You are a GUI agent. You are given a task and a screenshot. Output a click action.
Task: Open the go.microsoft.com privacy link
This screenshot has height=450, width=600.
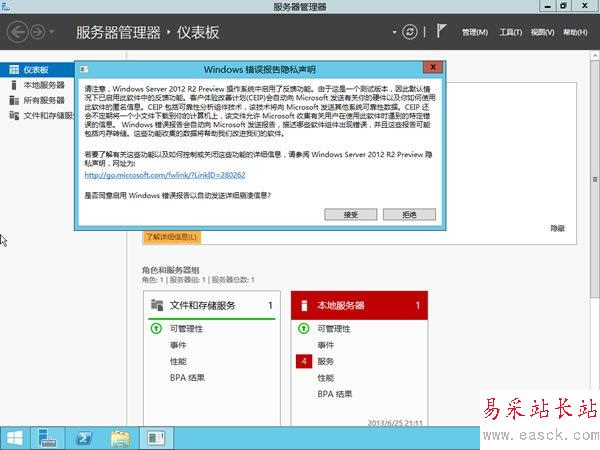point(165,175)
